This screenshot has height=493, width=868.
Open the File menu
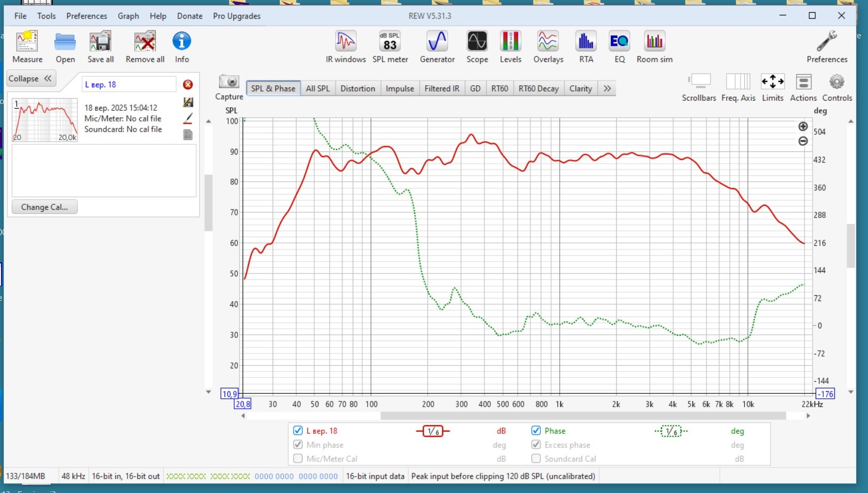tap(20, 16)
